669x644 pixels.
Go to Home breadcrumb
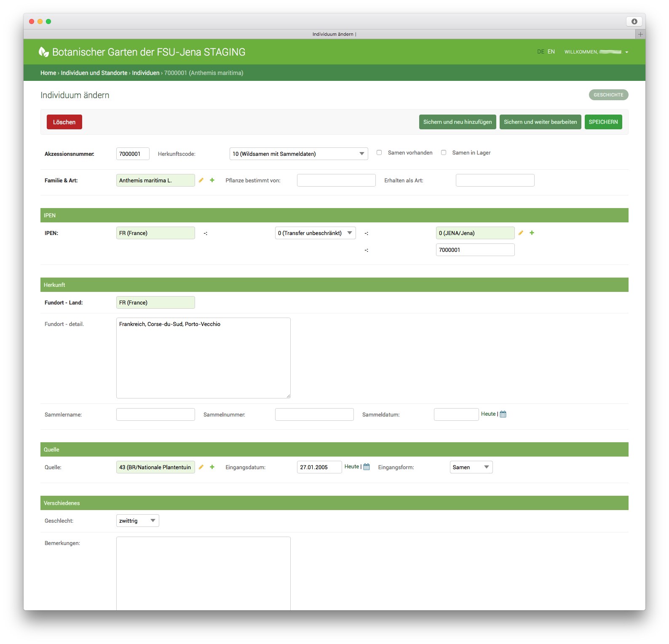pos(48,73)
